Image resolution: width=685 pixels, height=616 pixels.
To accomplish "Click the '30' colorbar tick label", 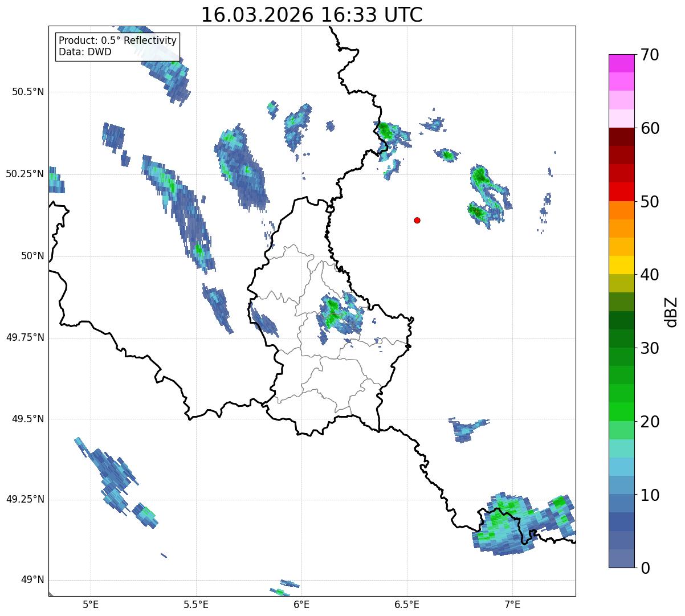I will (x=649, y=348).
